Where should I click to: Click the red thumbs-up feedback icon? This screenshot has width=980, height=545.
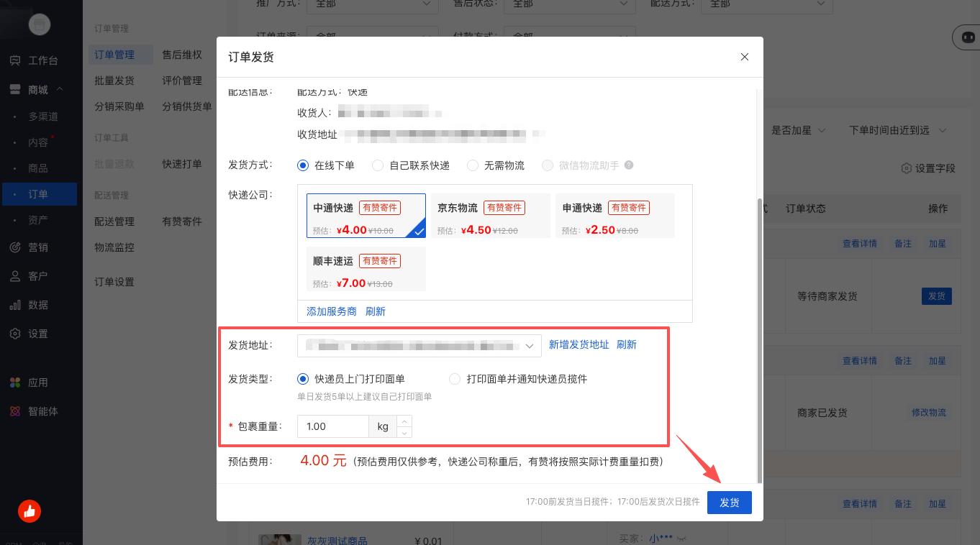[x=30, y=511]
